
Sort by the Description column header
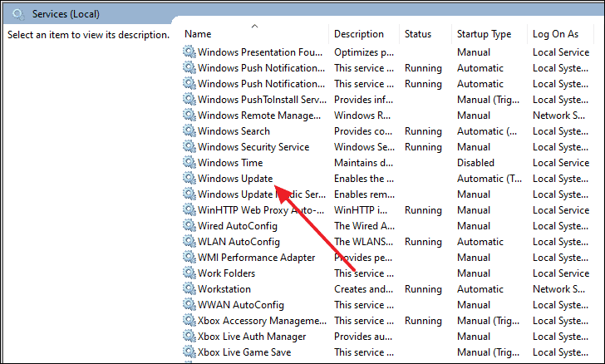point(359,34)
